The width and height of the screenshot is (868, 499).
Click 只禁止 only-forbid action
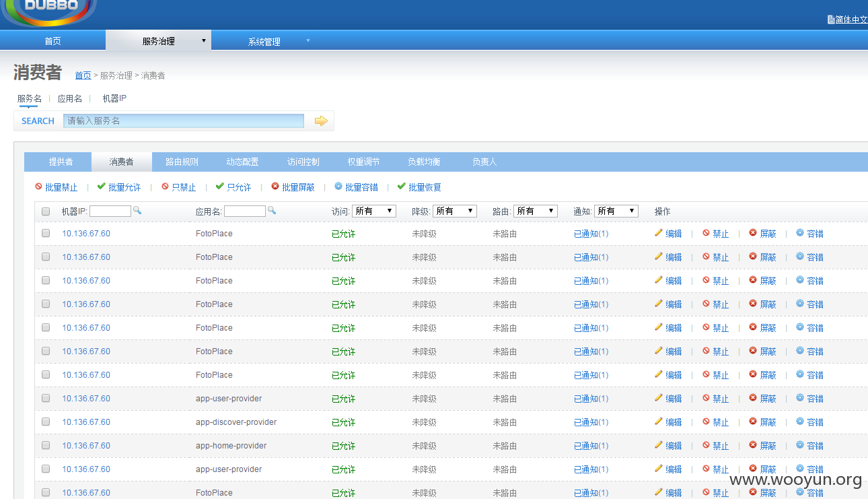[178, 187]
